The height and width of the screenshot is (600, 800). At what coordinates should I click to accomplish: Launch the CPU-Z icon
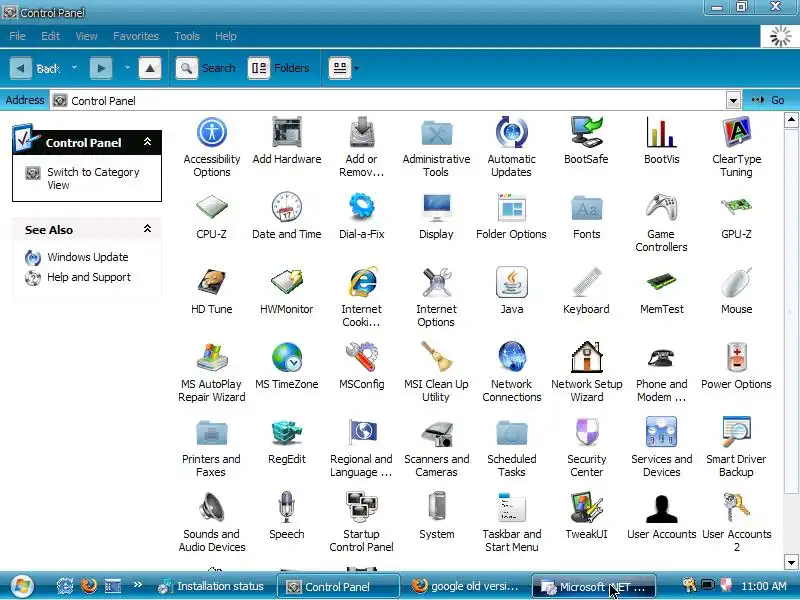pyautogui.click(x=212, y=207)
